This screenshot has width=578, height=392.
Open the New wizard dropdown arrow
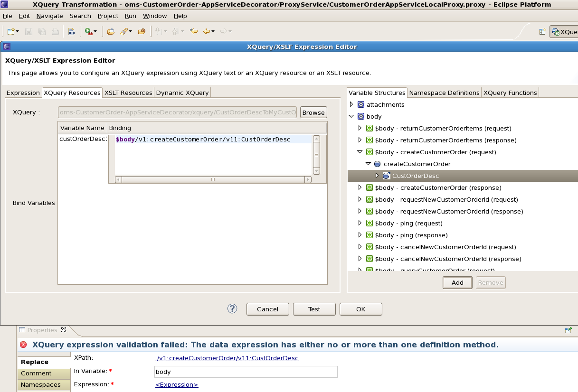[x=18, y=32]
